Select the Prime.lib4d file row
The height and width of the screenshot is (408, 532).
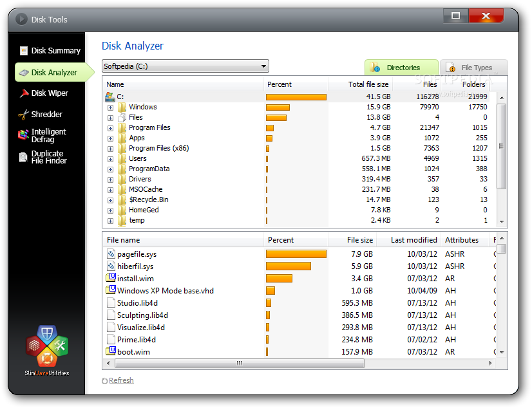pos(299,340)
